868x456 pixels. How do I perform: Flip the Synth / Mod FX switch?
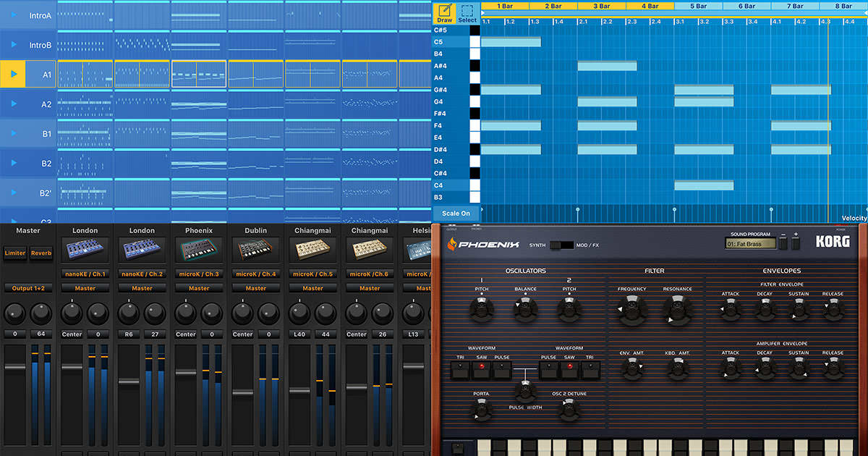tap(561, 245)
